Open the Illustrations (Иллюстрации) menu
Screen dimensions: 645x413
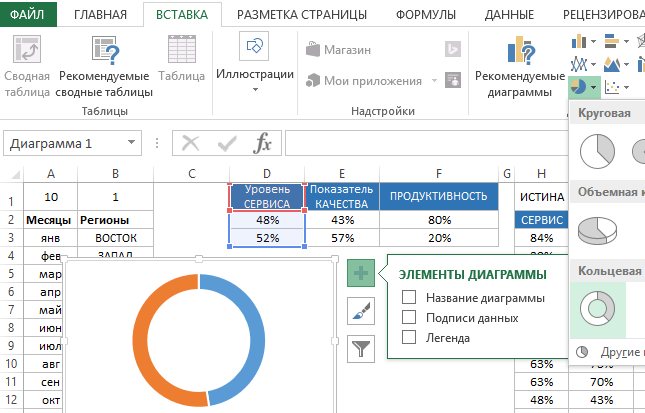255,63
